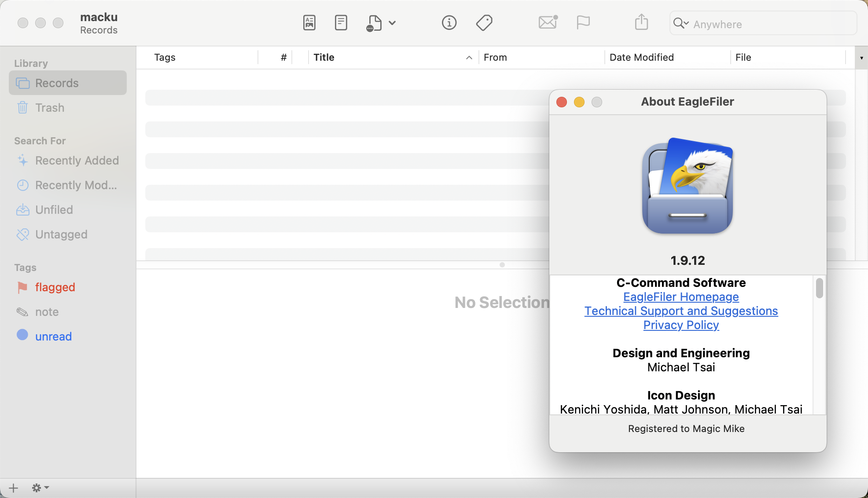
Task: Click the plus button at sidebar bottom
Action: coord(14,488)
